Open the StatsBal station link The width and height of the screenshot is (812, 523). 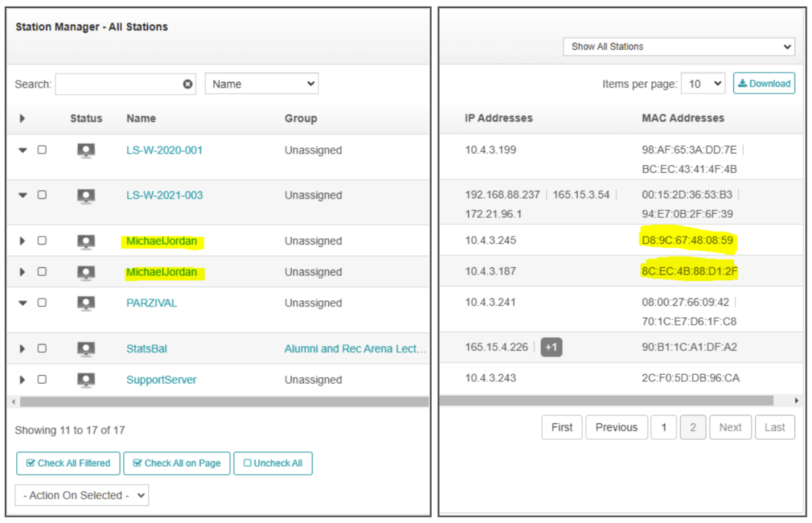point(146,348)
